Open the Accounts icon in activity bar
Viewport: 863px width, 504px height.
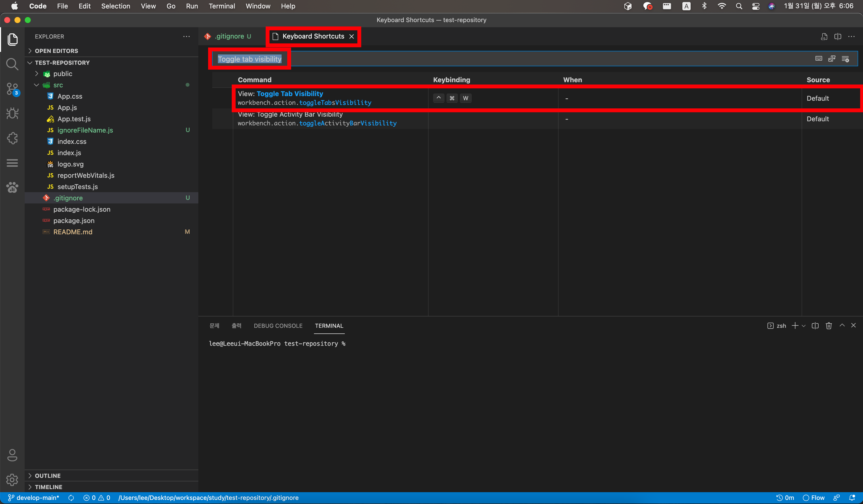tap(12, 455)
